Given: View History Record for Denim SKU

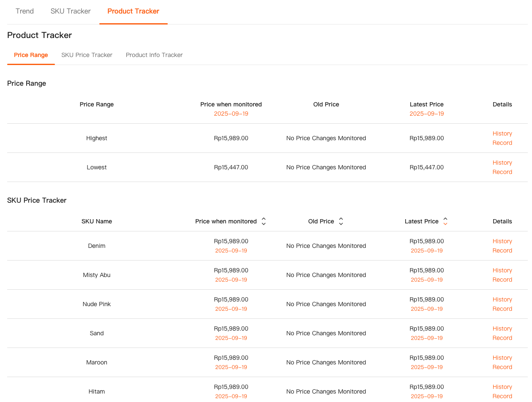Looking at the screenshot, I should 502,246.
